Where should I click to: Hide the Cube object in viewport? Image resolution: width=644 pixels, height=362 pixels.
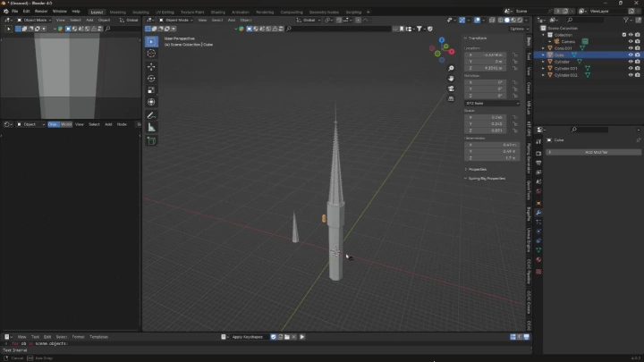[x=631, y=55]
